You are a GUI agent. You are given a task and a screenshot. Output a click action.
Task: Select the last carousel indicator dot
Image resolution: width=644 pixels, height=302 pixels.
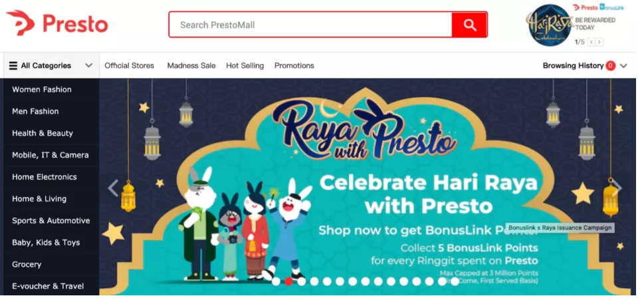[x=455, y=281]
